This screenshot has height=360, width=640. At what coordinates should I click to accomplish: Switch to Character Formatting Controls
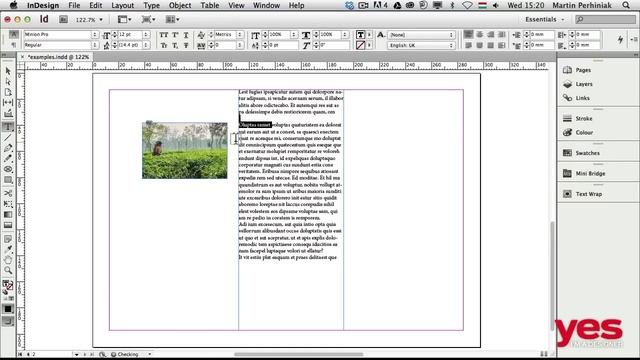pyautogui.click(x=13, y=34)
